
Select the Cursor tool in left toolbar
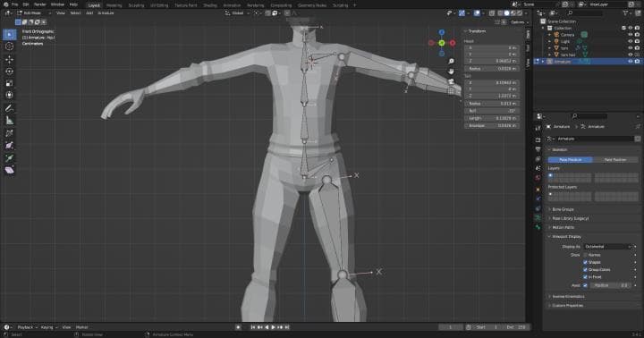9,46
